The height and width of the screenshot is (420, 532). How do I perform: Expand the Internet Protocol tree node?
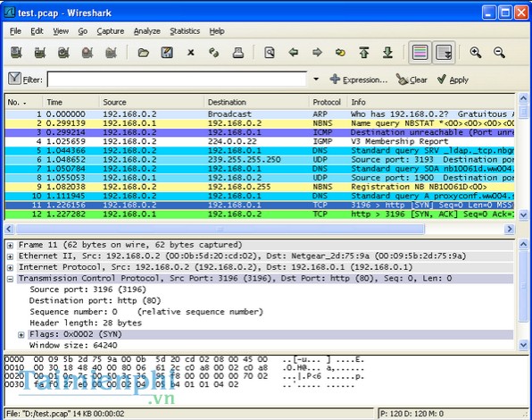[x=10, y=267]
